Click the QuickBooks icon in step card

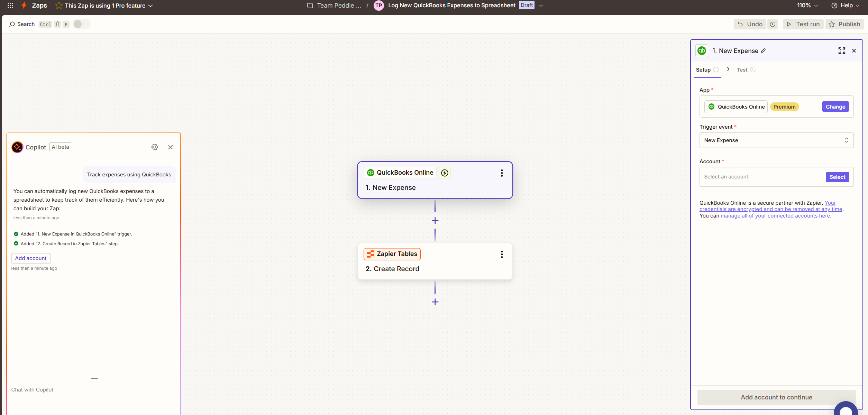(371, 173)
